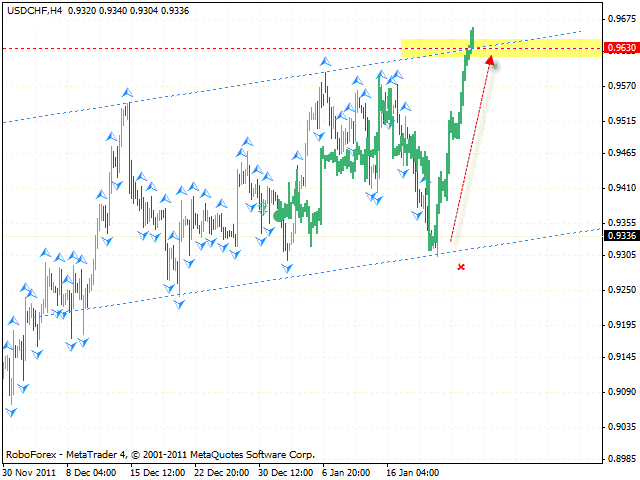Screen dimensions: 640x480
Task: Click the 0.9195 price axis value
Action: point(620,324)
